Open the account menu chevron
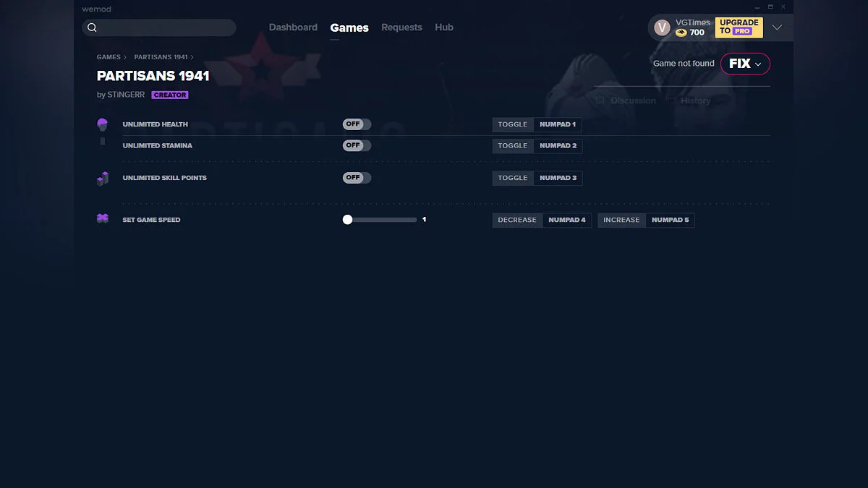Image resolution: width=868 pixels, height=488 pixels. pyautogui.click(x=777, y=27)
